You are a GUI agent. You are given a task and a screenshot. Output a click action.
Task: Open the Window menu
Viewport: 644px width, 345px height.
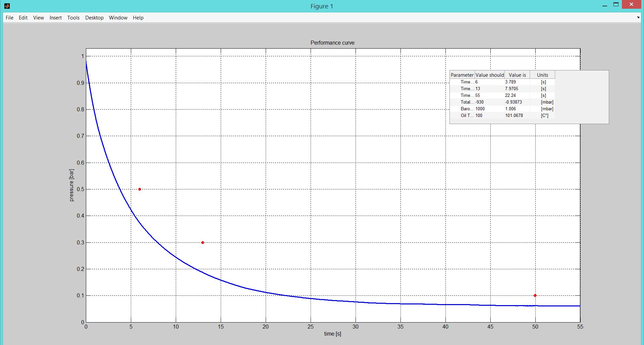[x=118, y=18]
